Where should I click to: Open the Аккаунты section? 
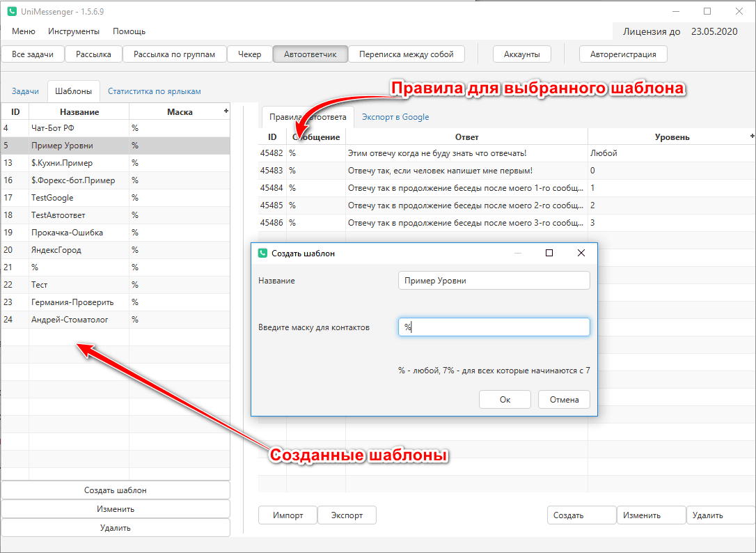[x=521, y=54]
